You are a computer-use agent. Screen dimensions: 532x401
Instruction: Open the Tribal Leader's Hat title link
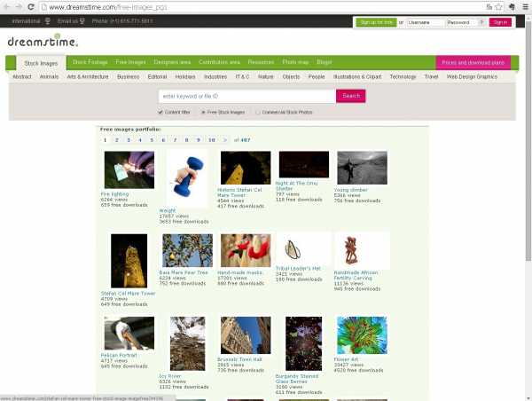click(298, 268)
